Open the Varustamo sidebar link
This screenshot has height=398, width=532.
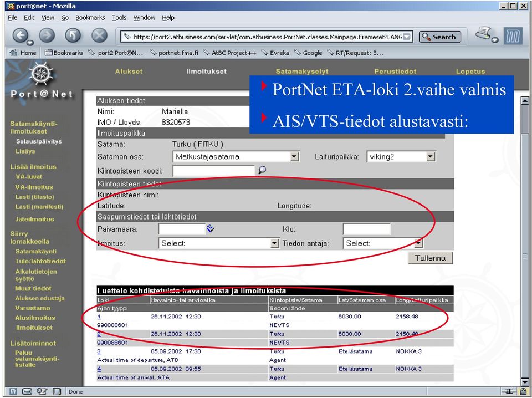[33, 308]
